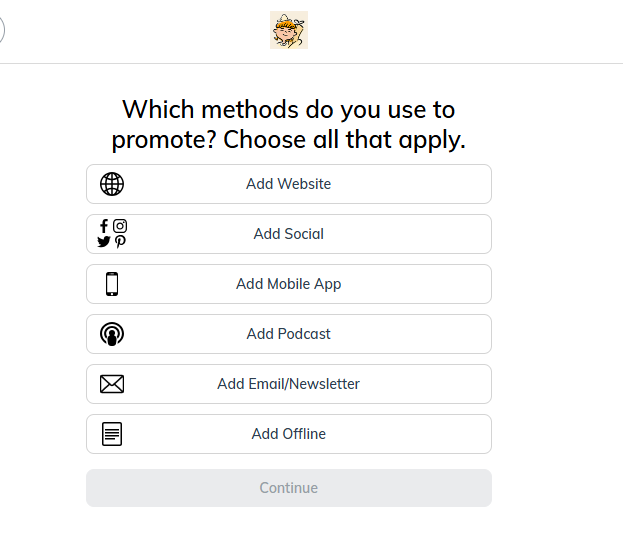
Task: Choose the Add Social label
Action: [x=288, y=234]
